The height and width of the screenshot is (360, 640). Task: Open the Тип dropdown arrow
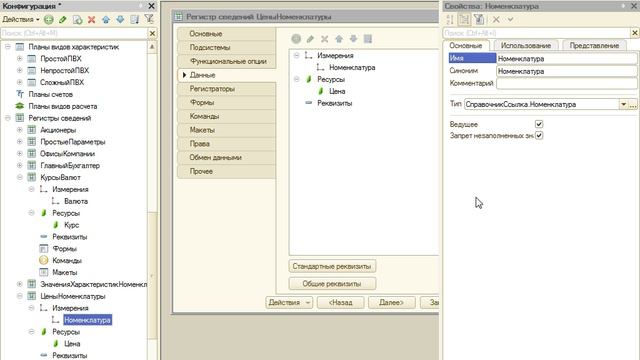point(623,104)
